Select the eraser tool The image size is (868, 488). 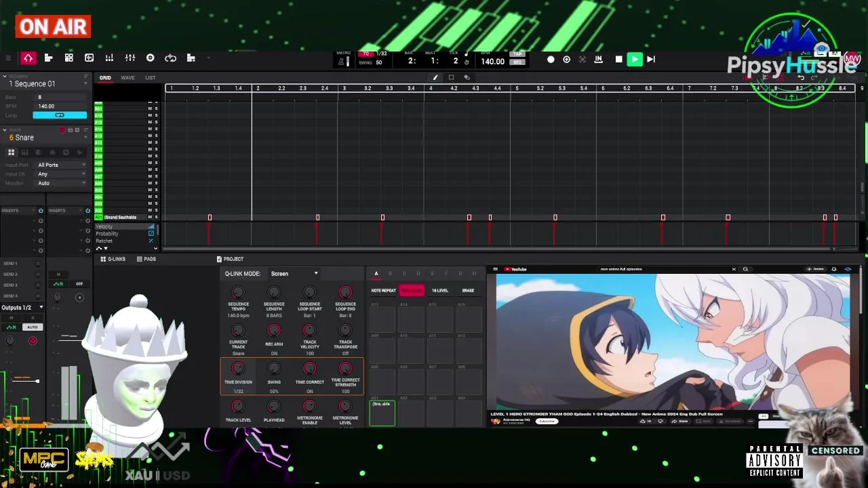click(x=467, y=77)
